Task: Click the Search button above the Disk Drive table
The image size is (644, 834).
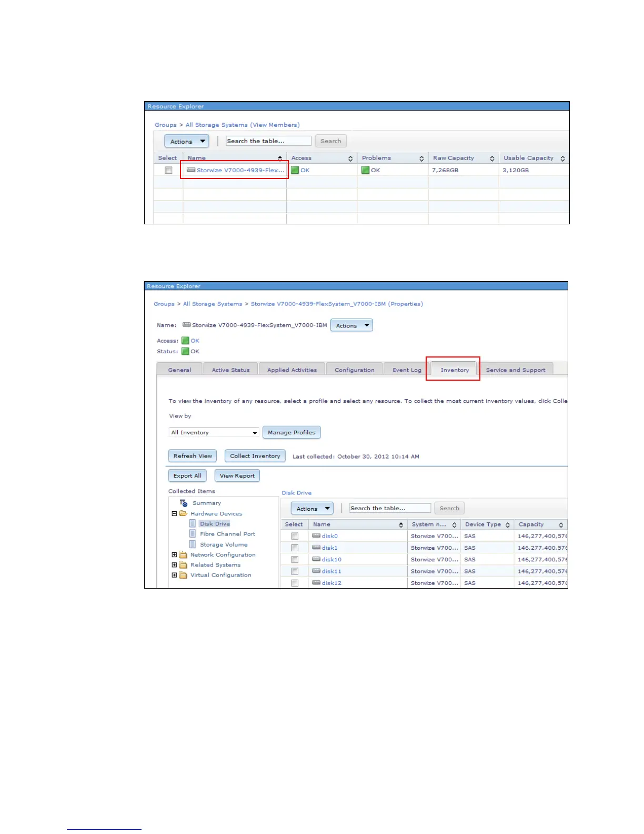Action: click(x=449, y=508)
